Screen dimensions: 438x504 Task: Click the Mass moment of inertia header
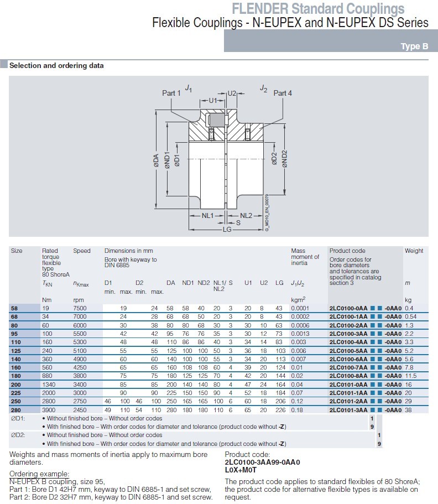point(305,257)
